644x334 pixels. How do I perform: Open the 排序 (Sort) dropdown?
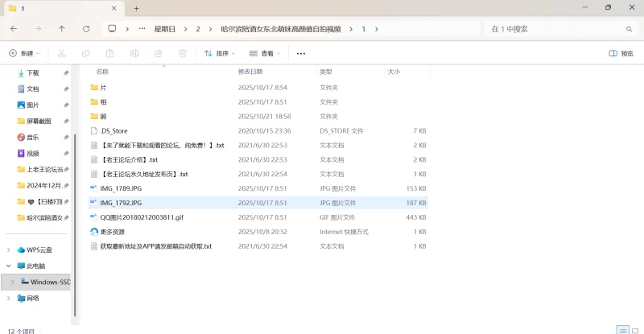(220, 53)
